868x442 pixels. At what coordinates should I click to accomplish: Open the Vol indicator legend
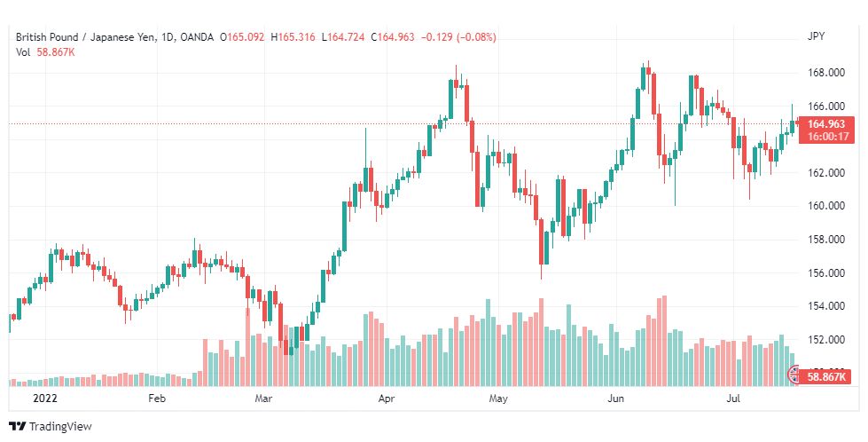23,52
